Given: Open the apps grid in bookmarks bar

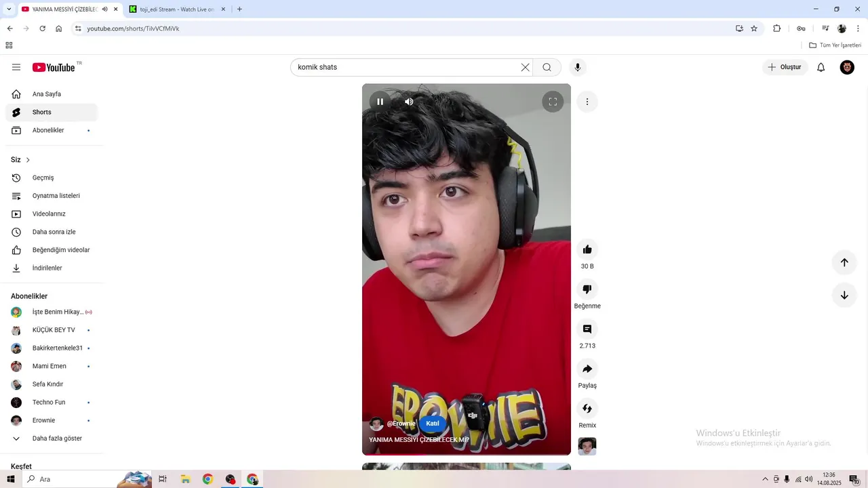Looking at the screenshot, I should (9, 45).
